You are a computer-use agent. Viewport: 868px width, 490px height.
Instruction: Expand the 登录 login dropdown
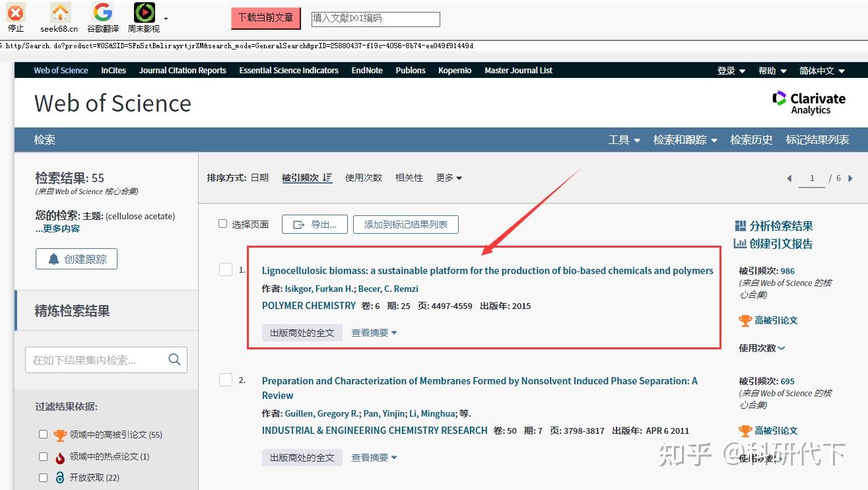click(x=731, y=71)
